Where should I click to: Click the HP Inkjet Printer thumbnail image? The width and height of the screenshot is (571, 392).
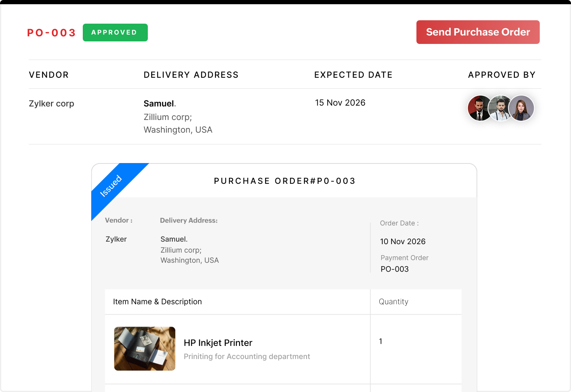(144, 348)
